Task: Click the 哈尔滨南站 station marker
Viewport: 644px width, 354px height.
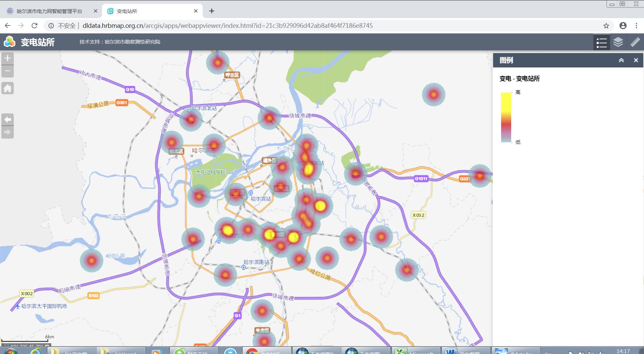Action: pos(244,267)
